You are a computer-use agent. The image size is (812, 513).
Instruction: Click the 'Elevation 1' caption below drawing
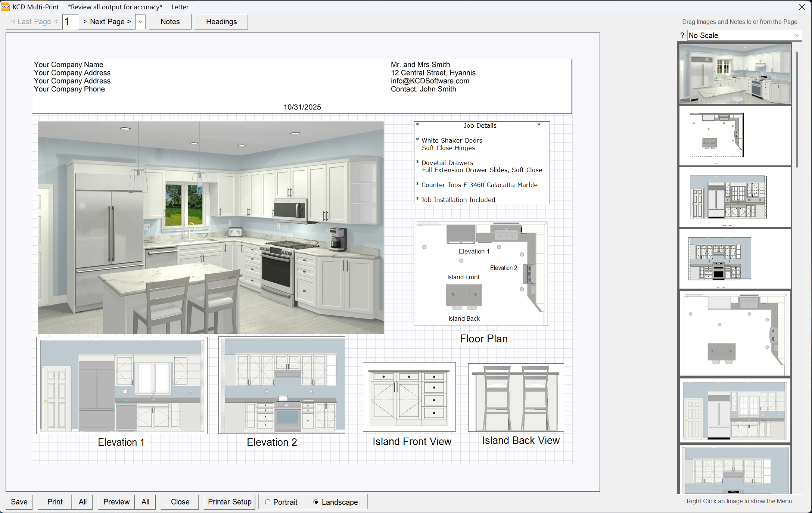click(121, 442)
